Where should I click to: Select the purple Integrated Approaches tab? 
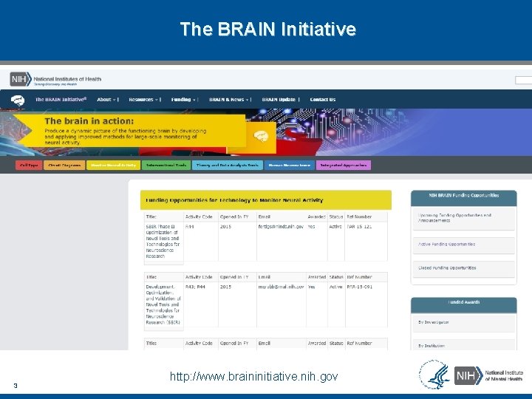(344, 166)
